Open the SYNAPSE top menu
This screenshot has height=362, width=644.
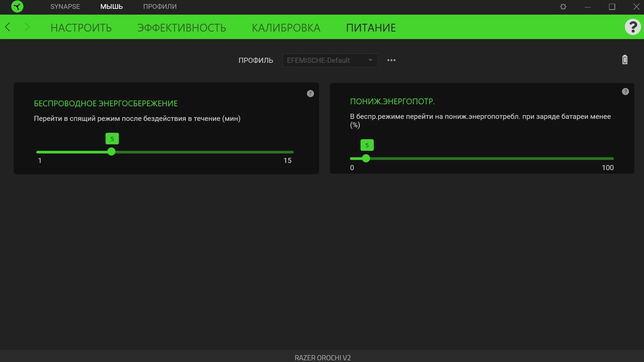point(65,6)
